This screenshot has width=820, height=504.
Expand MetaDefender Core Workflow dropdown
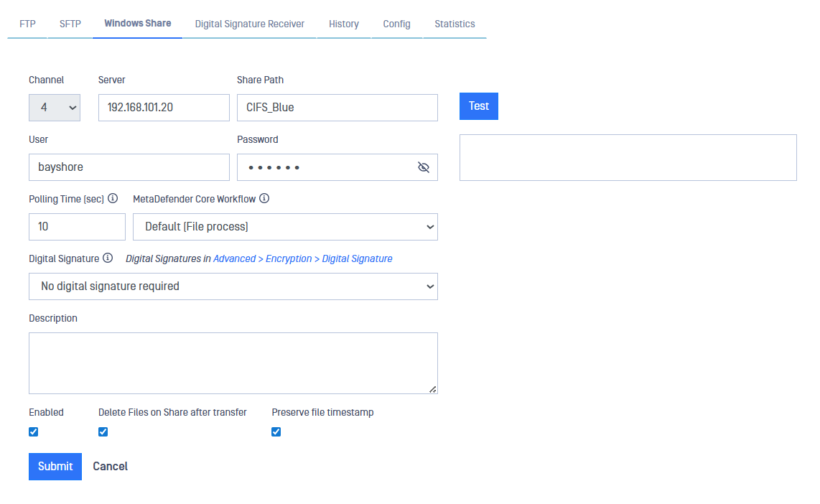pos(285,227)
